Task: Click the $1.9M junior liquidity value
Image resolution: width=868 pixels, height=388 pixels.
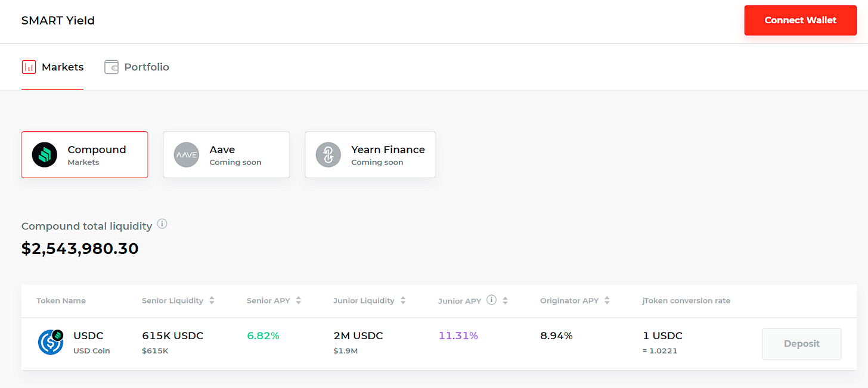Action: (346, 350)
